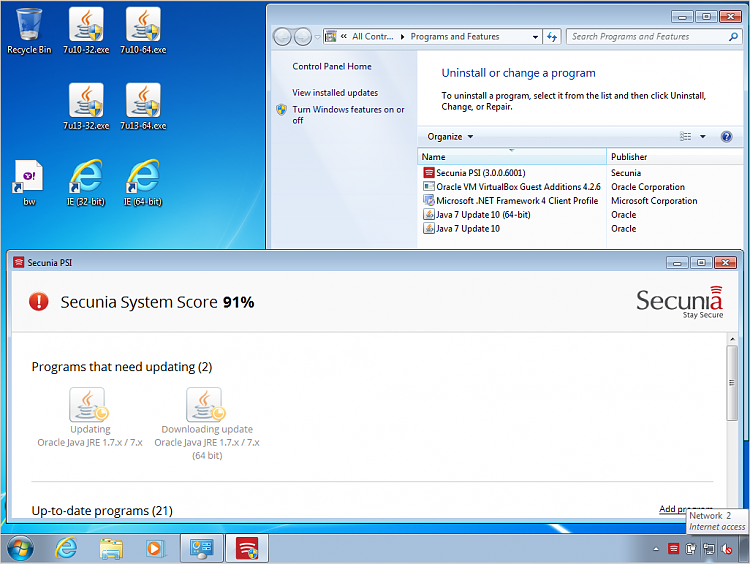
Task: Expand the chevron at address bar start
Action: point(343,36)
